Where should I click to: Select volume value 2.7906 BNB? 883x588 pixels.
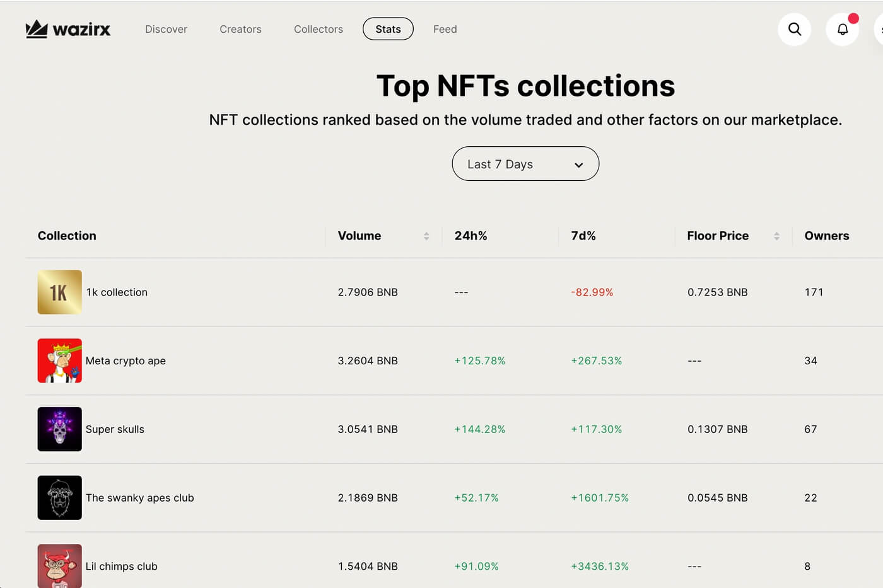click(368, 292)
